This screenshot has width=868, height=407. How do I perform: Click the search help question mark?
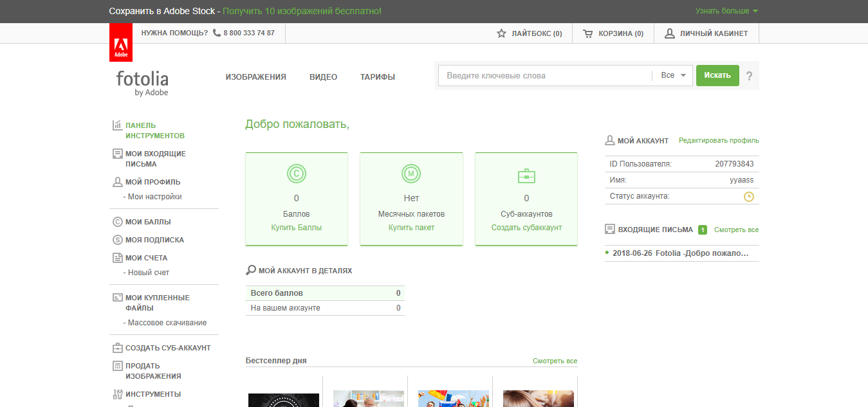click(x=749, y=76)
